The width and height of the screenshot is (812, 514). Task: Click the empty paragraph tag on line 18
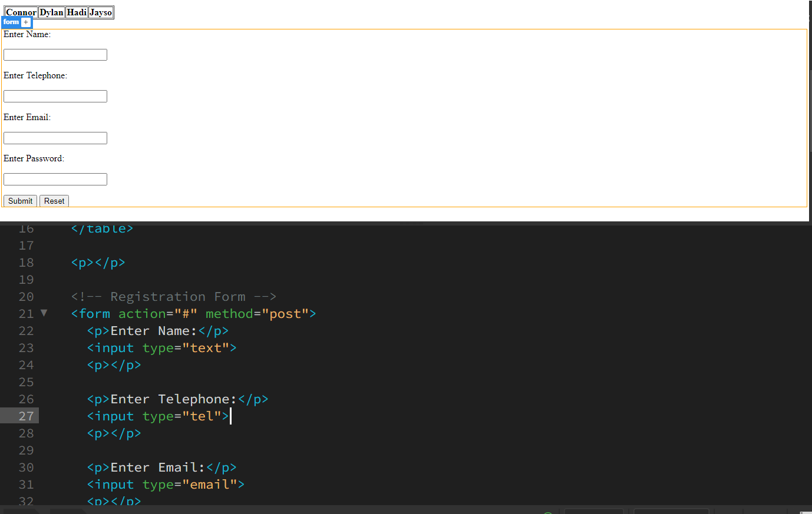click(x=98, y=263)
